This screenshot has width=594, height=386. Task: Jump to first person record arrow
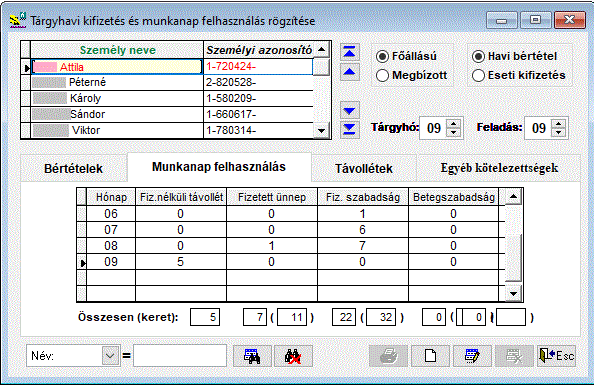(349, 52)
